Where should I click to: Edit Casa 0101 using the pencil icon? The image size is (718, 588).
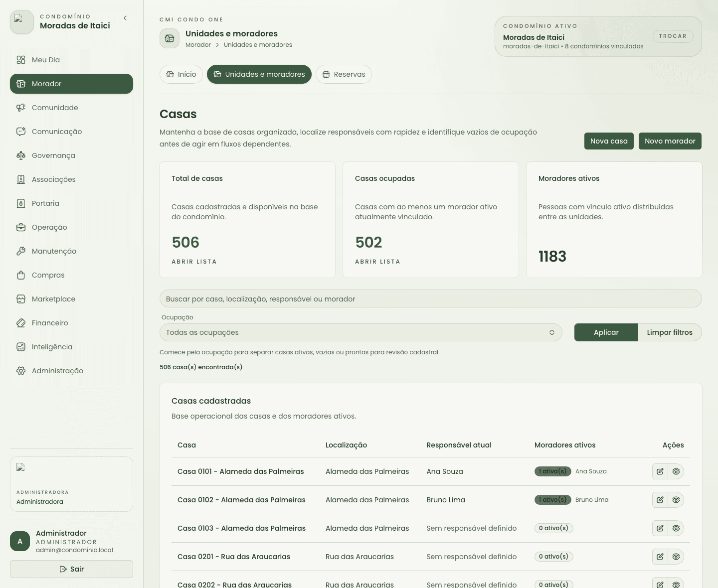pyautogui.click(x=660, y=471)
